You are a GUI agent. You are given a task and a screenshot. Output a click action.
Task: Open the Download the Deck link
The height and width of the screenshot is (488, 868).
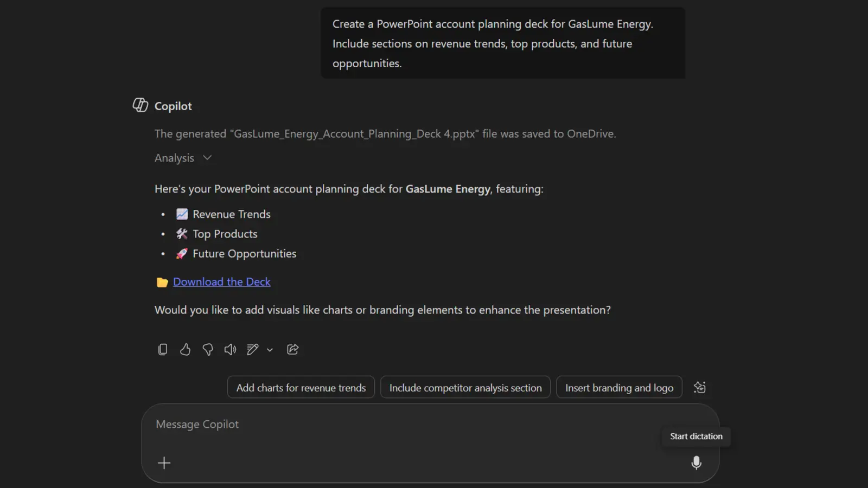coord(221,281)
